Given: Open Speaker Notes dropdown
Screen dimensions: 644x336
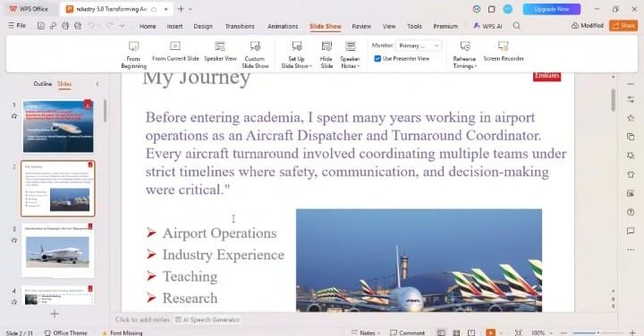Looking at the screenshot, I should pos(350,55).
